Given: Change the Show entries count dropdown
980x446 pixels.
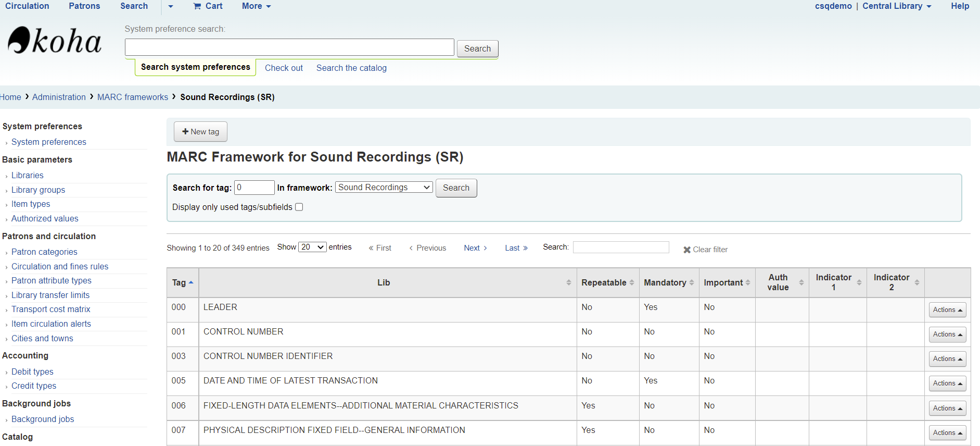Looking at the screenshot, I should (312, 247).
